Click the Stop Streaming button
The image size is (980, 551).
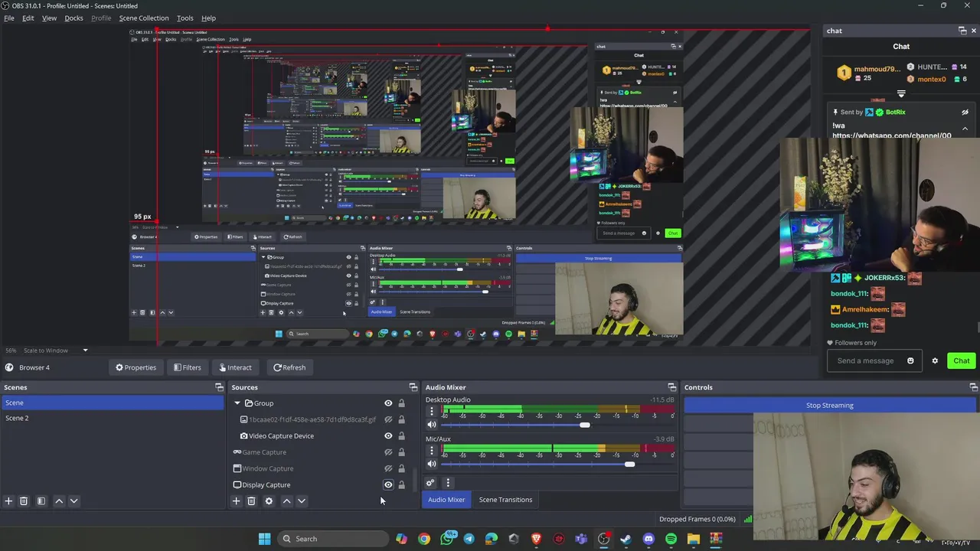tap(830, 406)
